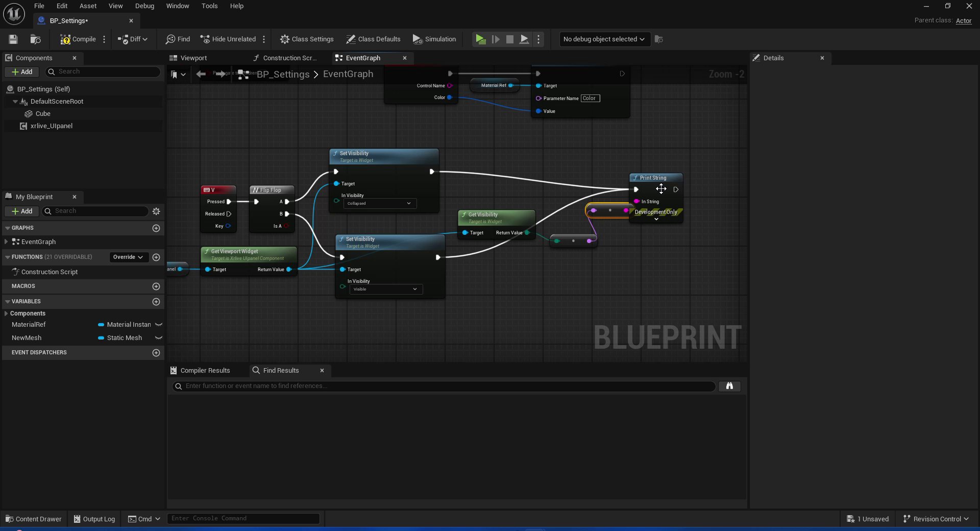Open the File menu

pyautogui.click(x=39, y=6)
